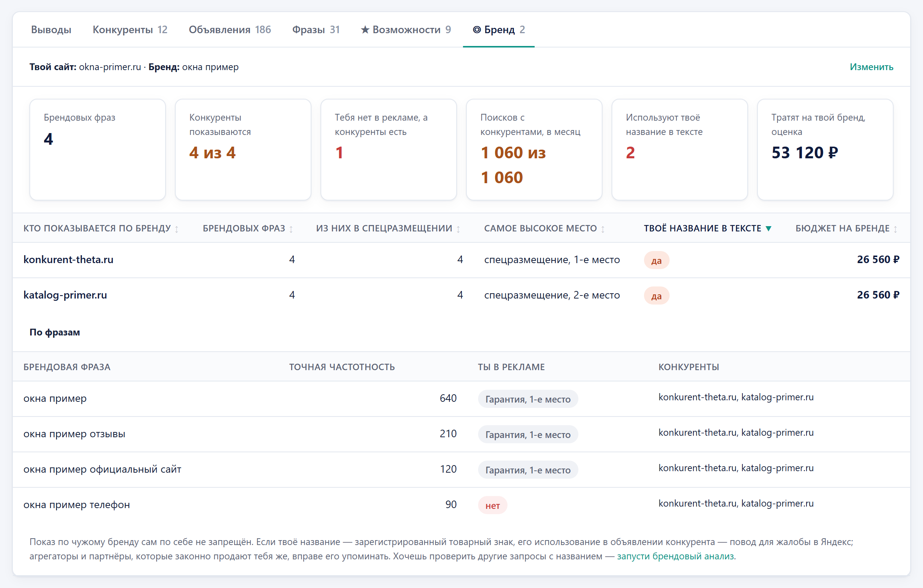Click the phrase окна пример row
Viewport: 923px width, 588px height.
(461, 398)
